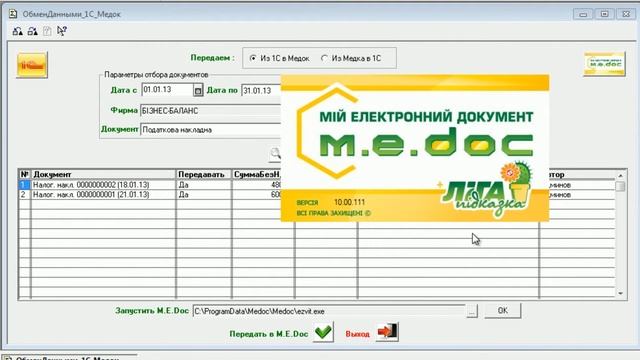Select row Налог. накл. 0000000001 (21.01.13)
Viewport: 640px width, 360px height.
click(x=103, y=195)
